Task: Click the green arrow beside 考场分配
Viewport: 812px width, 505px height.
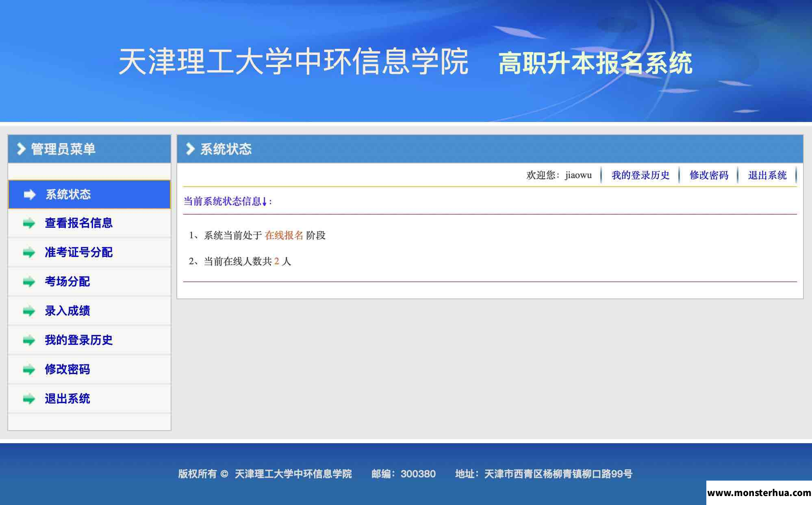Action: pos(29,282)
